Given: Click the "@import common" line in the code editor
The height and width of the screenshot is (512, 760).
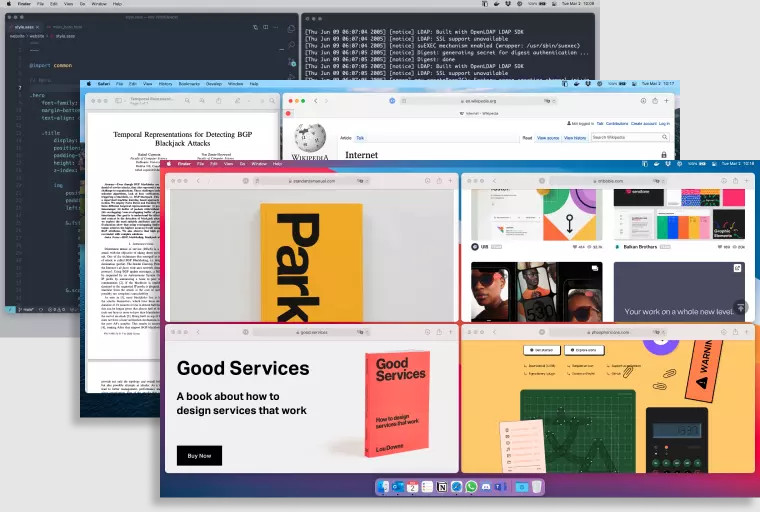Looking at the screenshot, I should 50,65.
